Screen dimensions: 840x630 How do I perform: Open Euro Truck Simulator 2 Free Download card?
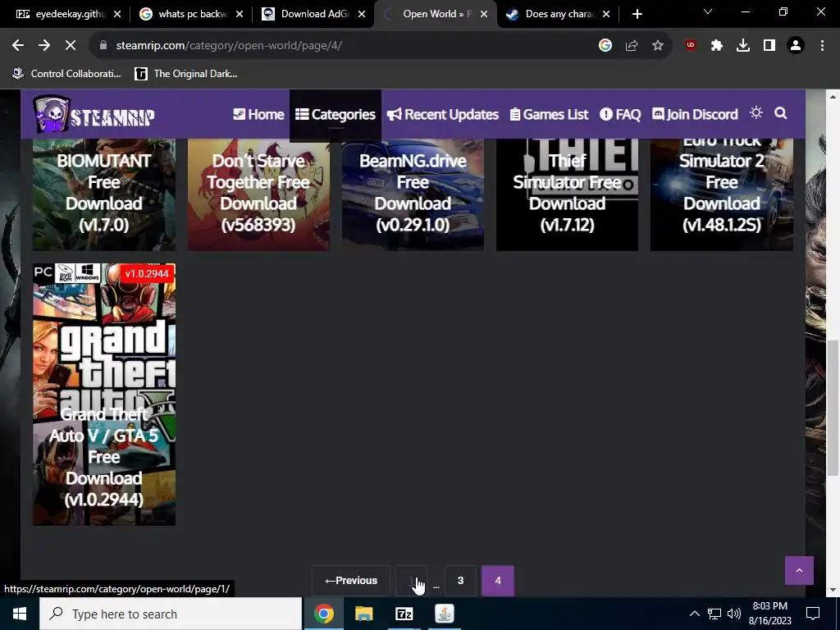pos(722,194)
